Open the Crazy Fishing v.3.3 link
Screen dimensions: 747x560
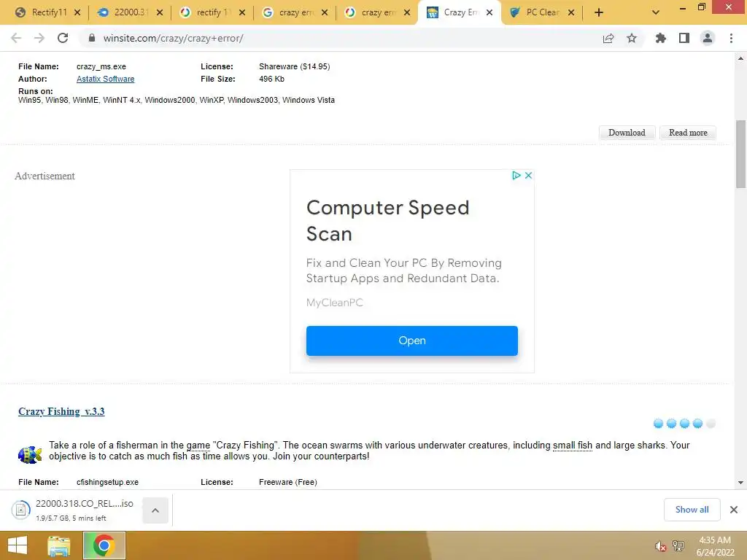coord(61,411)
